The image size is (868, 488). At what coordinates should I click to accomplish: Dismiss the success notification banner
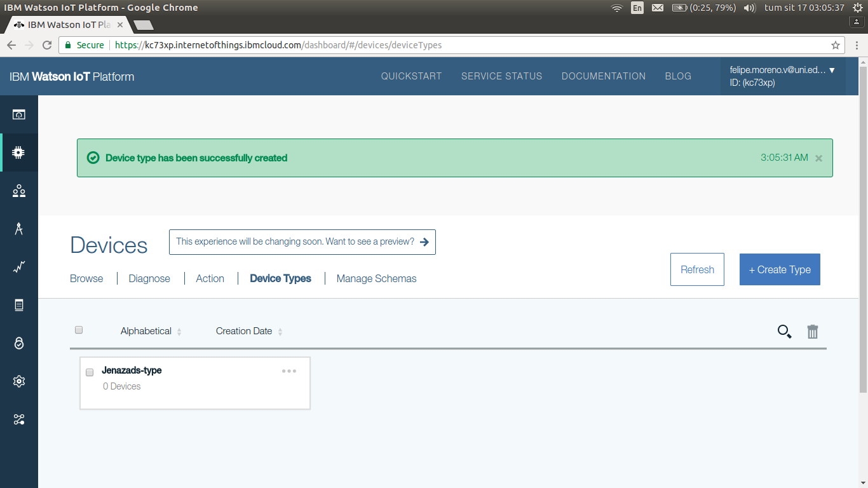819,158
